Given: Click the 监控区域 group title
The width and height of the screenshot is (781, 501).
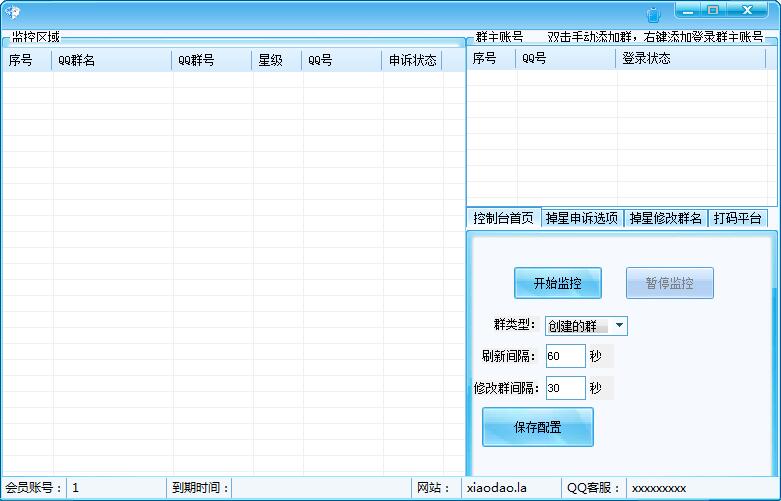Looking at the screenshot, I should [x=36, y=37].
